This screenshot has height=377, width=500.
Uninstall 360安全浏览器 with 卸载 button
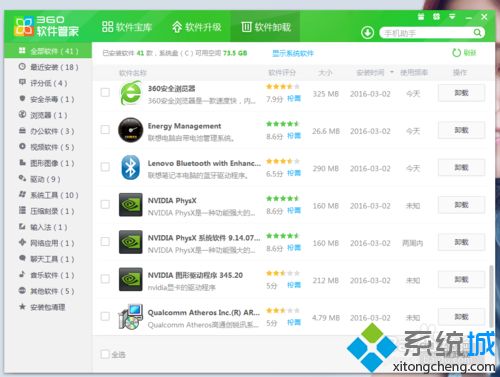click(461, 93)
